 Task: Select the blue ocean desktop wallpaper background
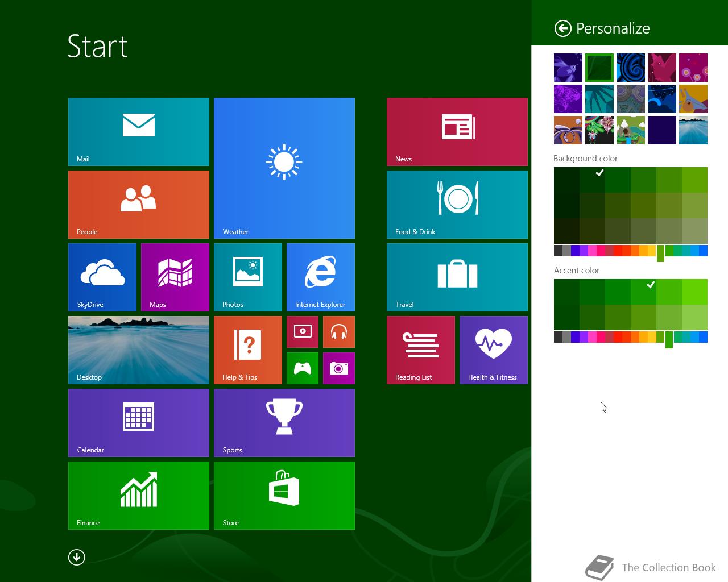pos(693,130)
